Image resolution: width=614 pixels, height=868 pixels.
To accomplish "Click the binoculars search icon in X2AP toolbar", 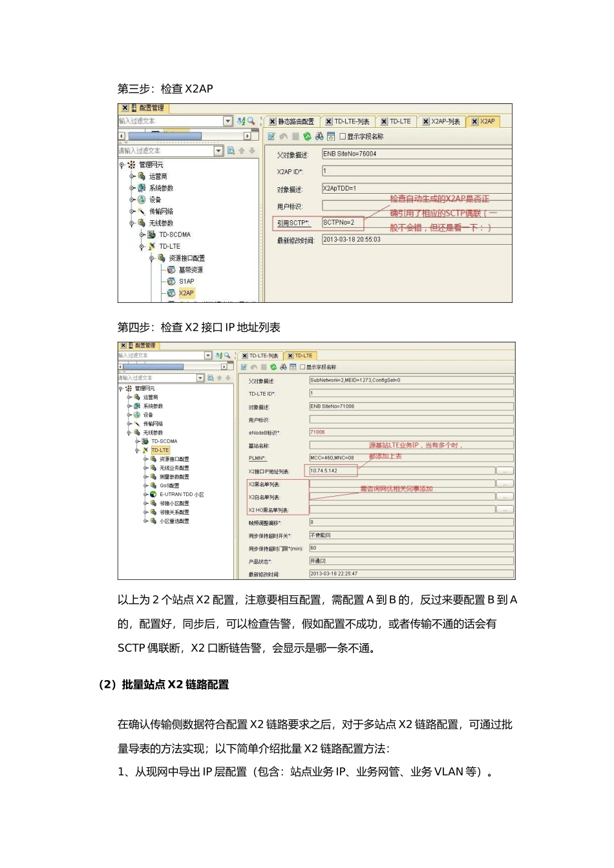I will (x=319, y=137).
